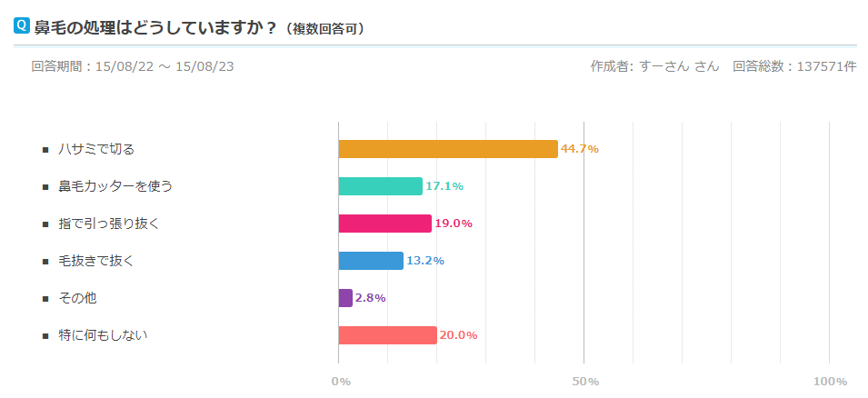
Task: Click the 毛抜きで抜く option label
Action: tap(96, 261)
